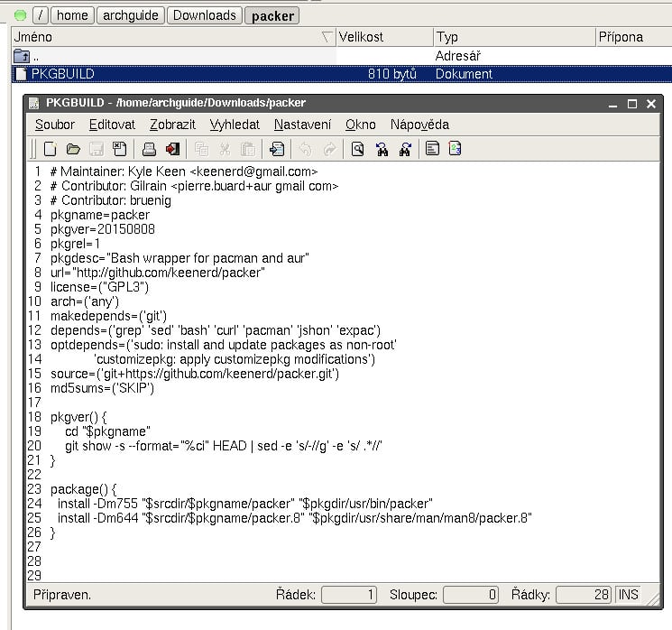The height and width of the screenshot is (630, 672).
Task: Click the Print icon in the toolbar
Action: (149, 149)
